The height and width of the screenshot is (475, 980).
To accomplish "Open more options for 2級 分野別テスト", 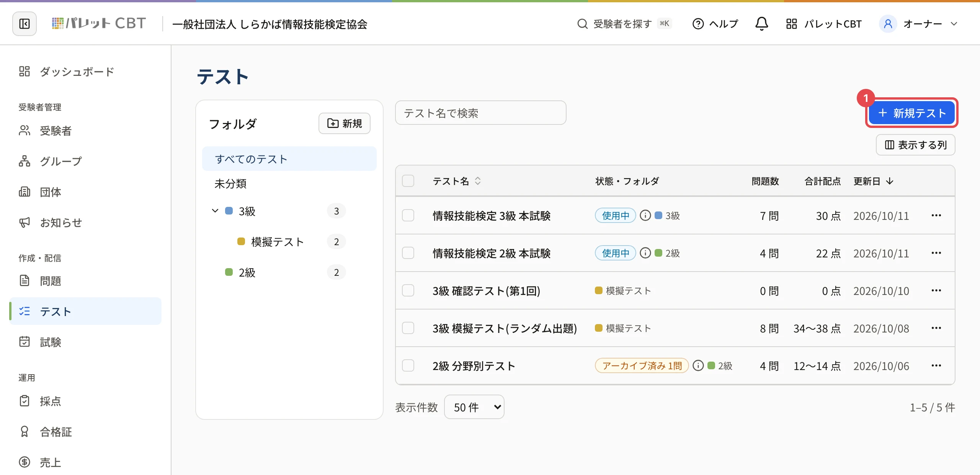I will click(x=936, y=366).
